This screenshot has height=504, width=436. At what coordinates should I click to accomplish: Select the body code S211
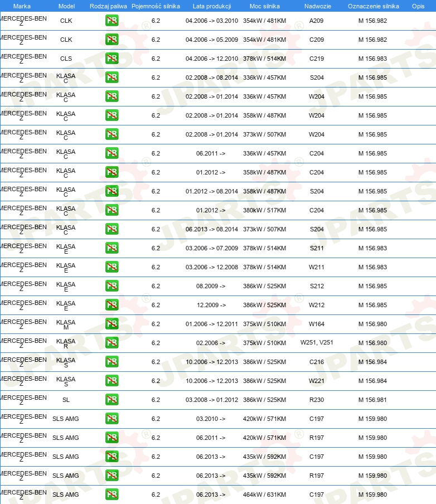coord(316,248)
